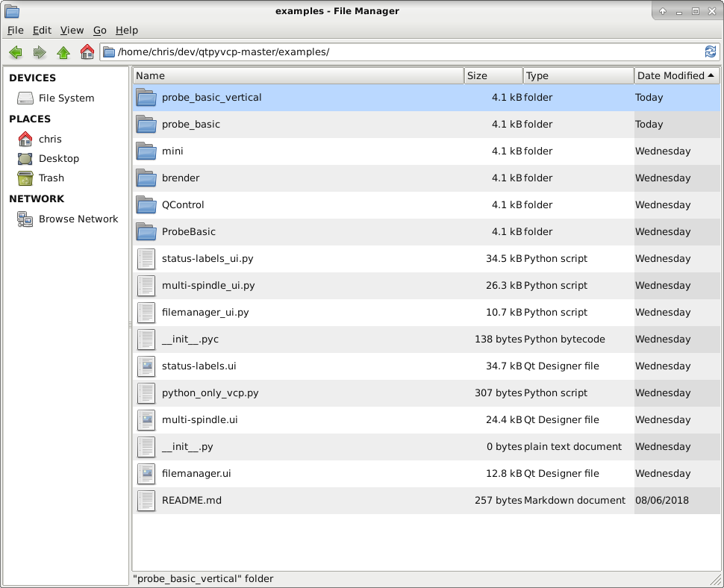Viewport: 724px width, 588px height.
Task: Open File System in the sidebar
Action: point(66,98)
